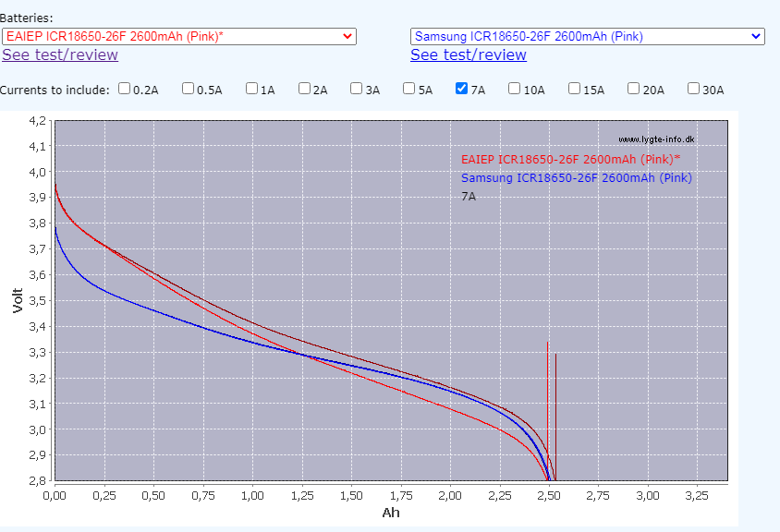Open See test/review link under EAIEP dropdown
Screen dimensions: 780x532
pyautogui.click(x=60, y=54)
